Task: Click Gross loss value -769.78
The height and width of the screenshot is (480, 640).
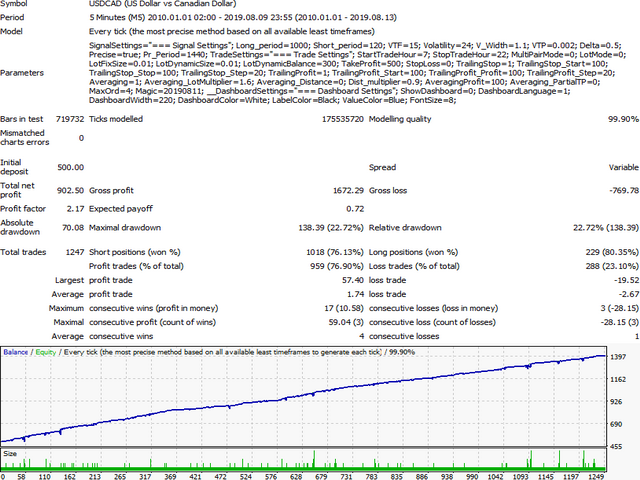Action: (624, 191)
